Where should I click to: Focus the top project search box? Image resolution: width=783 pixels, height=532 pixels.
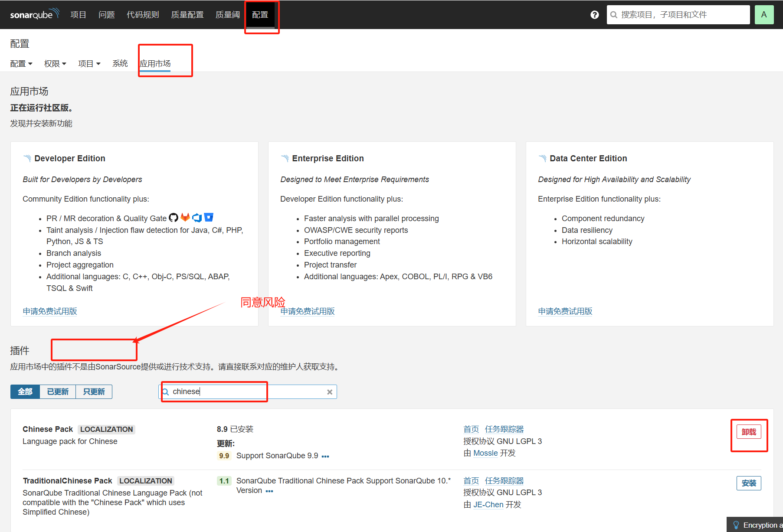678,15
